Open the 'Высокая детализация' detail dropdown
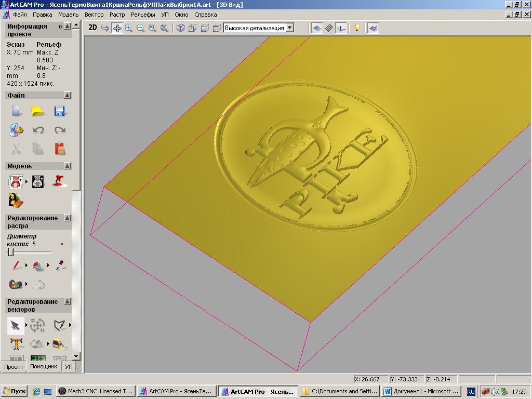 click(x=290, y=28)
